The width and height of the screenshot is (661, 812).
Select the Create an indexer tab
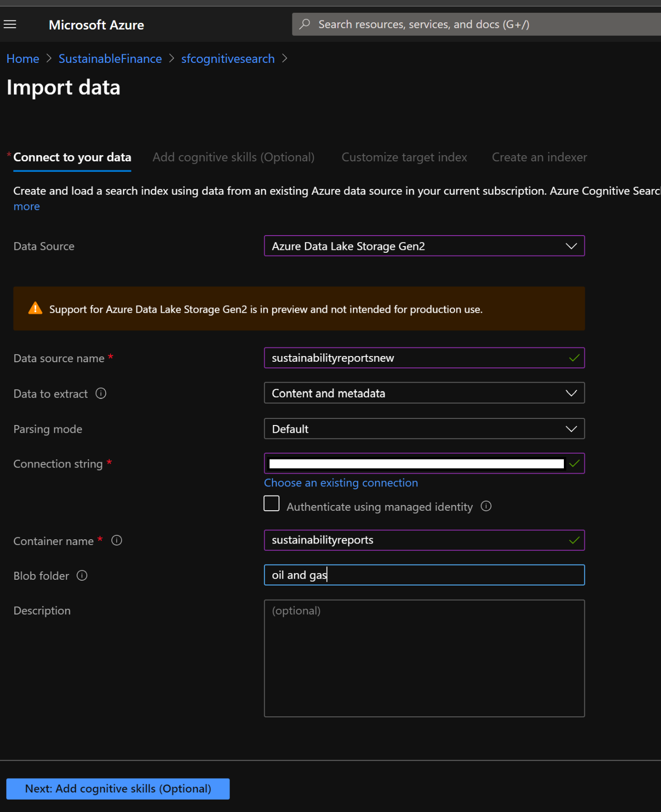coord(539,158)
